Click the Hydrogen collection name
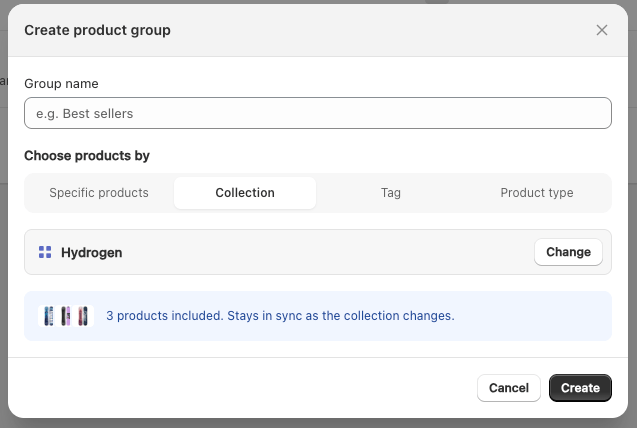 [x=92, y=253]
